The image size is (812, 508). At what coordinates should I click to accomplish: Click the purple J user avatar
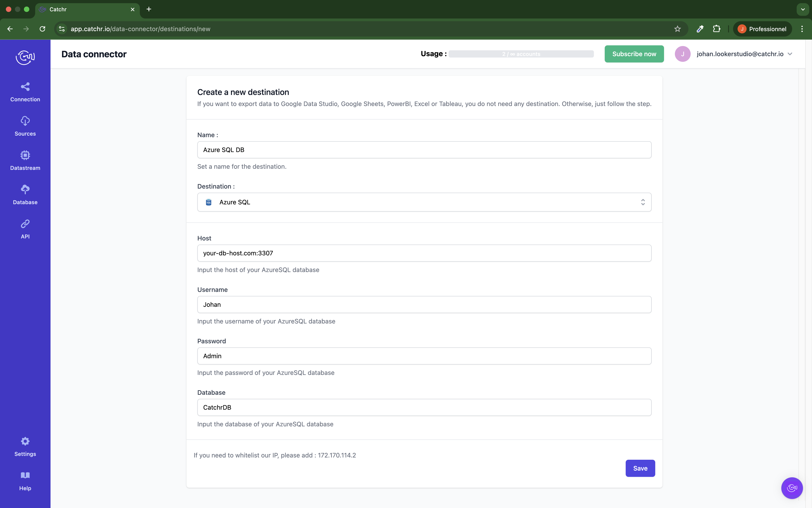click(682, 54)
